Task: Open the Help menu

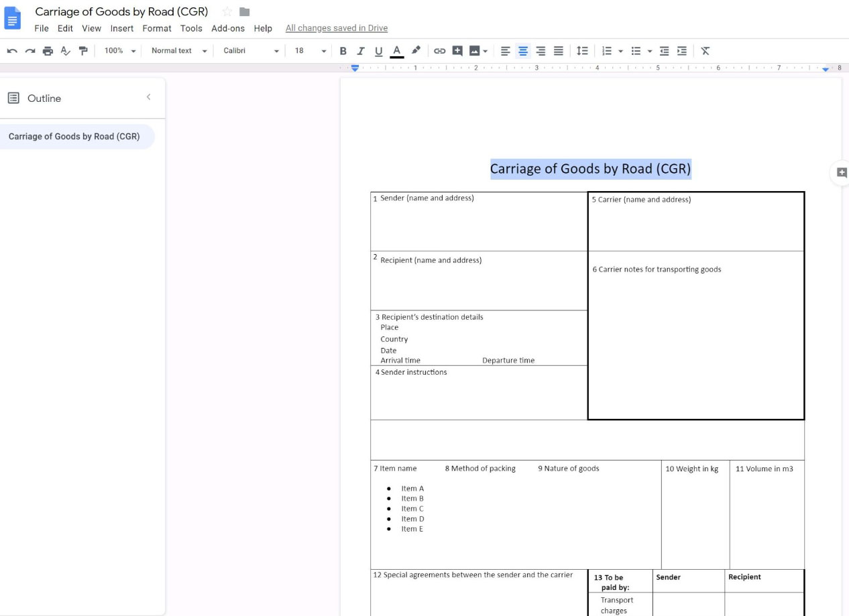Action: (263, 28)
